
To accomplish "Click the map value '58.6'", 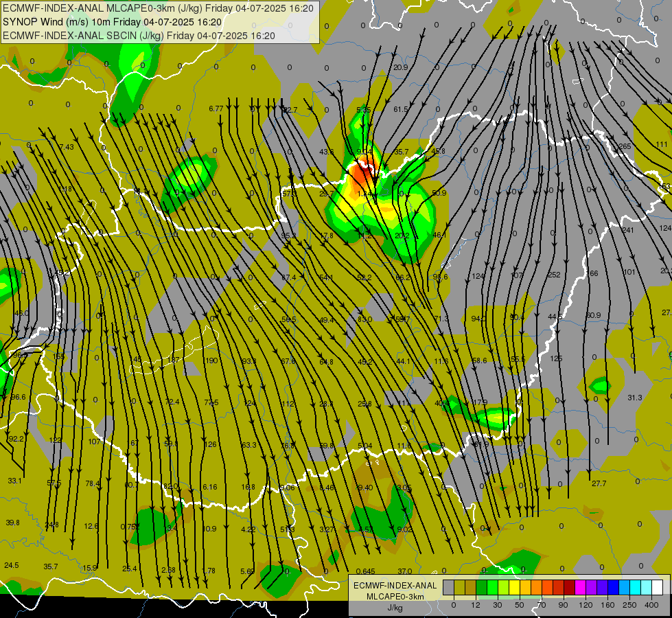I will [x=479, y=360].
